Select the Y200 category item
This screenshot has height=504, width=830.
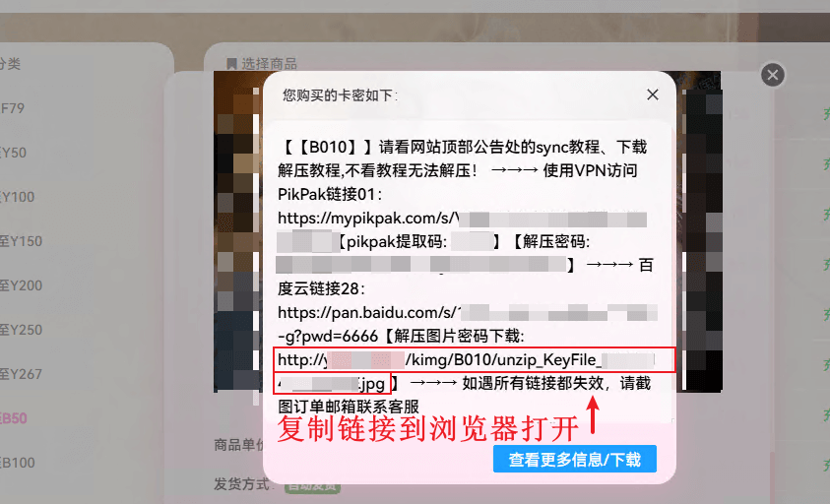coord(22,285)
